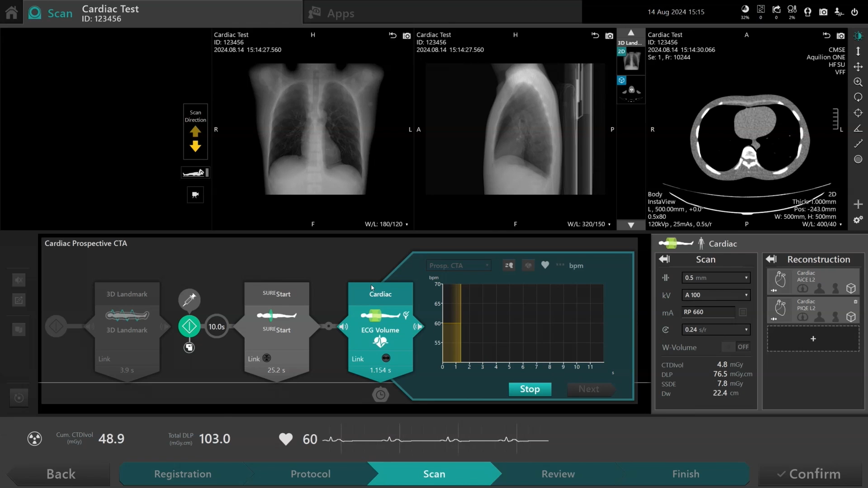Click the mA RP 660 field
The image size is (868, 488).
(x=708, y=312)
